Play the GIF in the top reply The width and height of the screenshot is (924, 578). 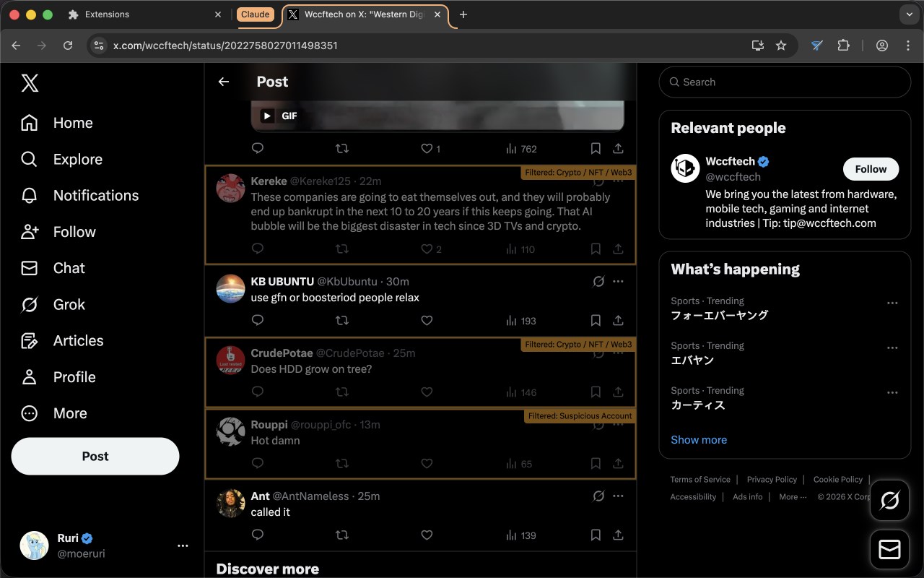coord(268,116)
